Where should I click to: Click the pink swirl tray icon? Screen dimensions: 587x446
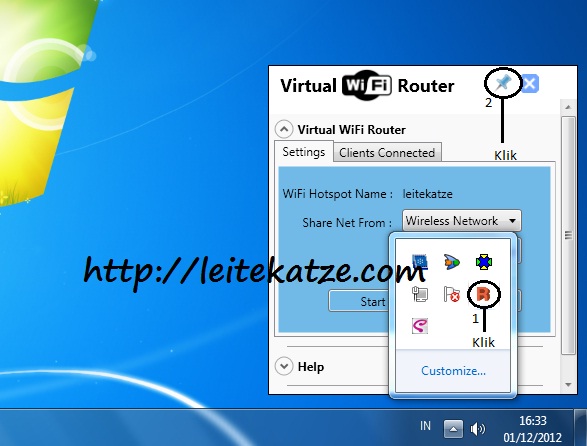click(x=420, y=325)
